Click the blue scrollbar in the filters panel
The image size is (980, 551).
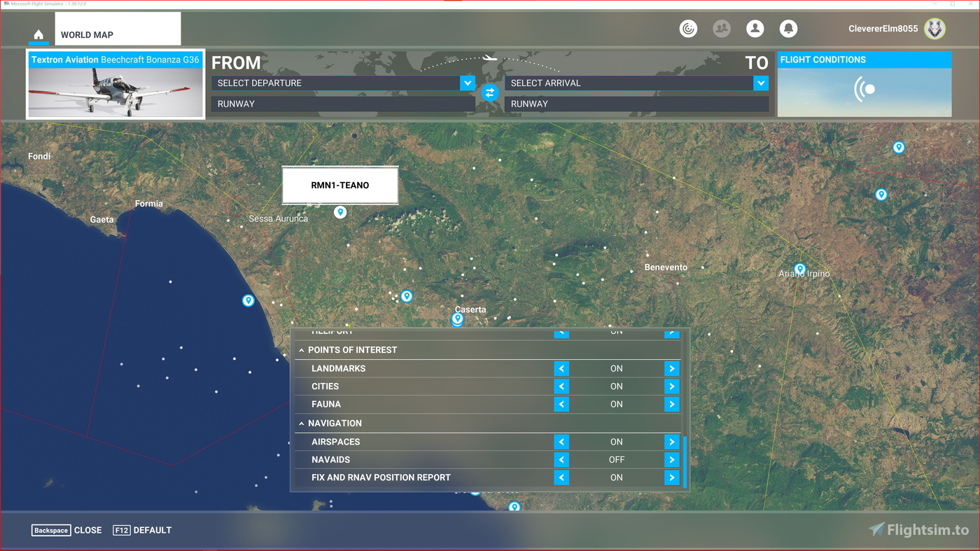pyautogui.click(x=684, y=462)
